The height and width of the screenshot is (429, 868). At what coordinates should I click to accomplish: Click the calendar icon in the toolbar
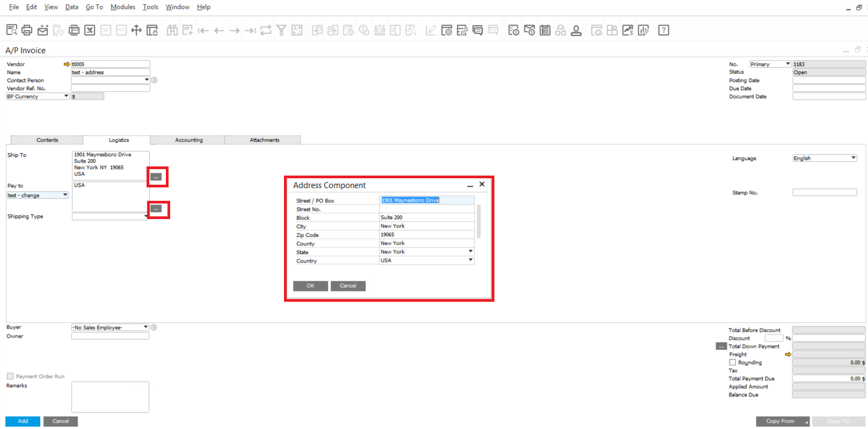click(x=545, y=31)
